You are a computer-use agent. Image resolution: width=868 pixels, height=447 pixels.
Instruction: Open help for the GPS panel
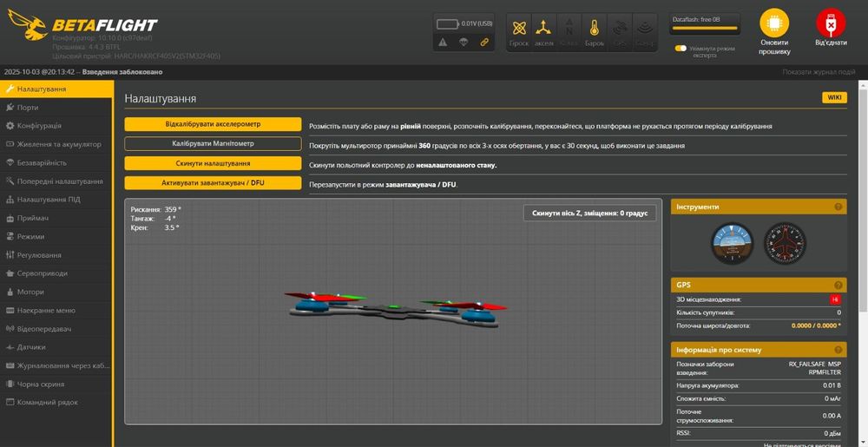(838, 286)
